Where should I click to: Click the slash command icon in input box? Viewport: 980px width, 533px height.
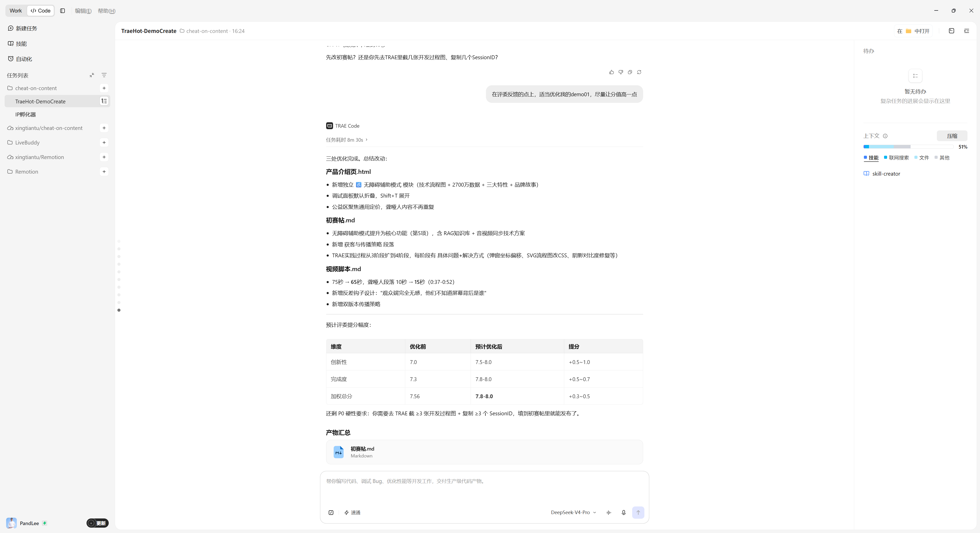click(x=331, y=513)
